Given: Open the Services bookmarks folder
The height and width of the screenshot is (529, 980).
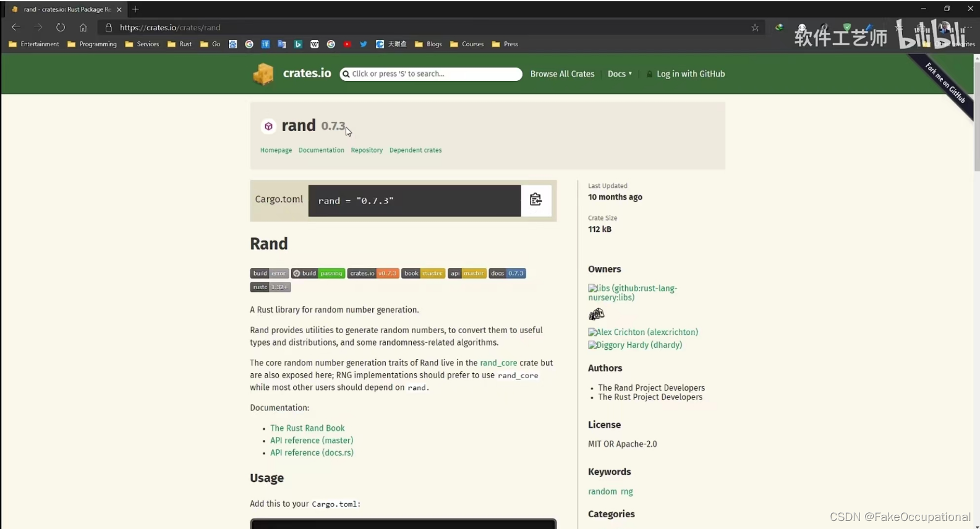Looking at the screenshot, I should tap(142, 44).
